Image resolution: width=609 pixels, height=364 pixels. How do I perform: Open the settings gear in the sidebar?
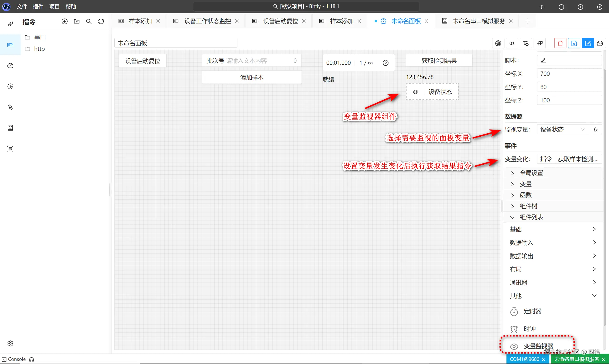(x=10, y=343)
